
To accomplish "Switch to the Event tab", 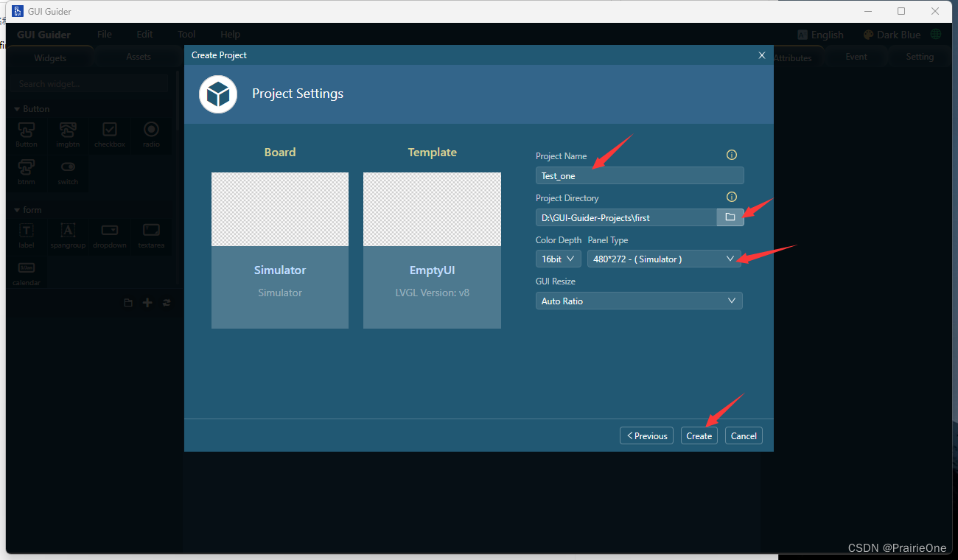I will tap(856, 57).
